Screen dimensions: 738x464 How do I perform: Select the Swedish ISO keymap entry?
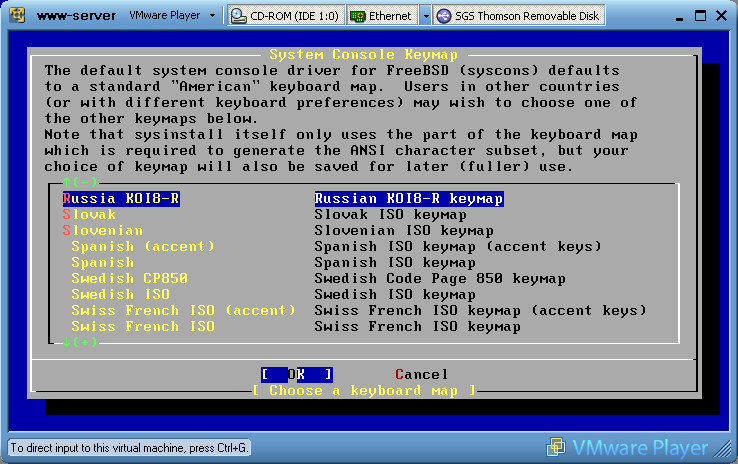120,295
